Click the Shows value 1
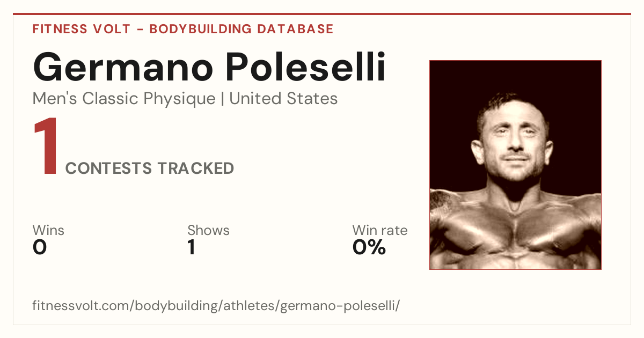Image resolution: width=644 pixels, height=338 pixels. (x=191, y=248)
